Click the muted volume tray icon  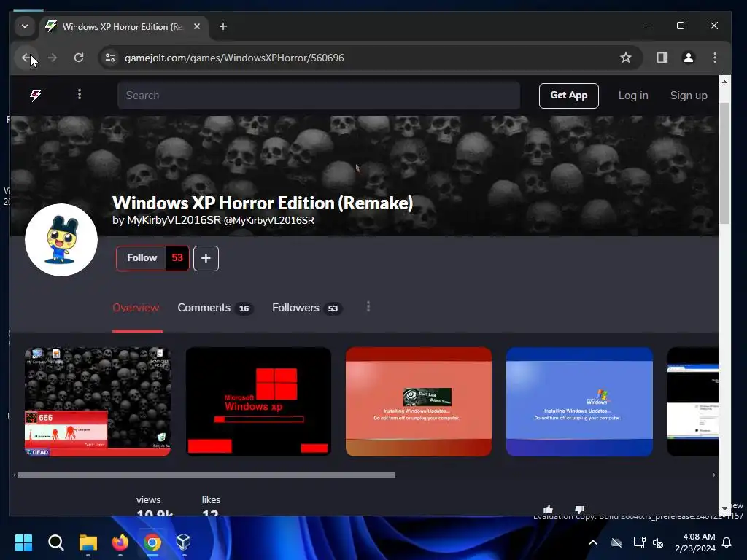click(x=658, y=542)
